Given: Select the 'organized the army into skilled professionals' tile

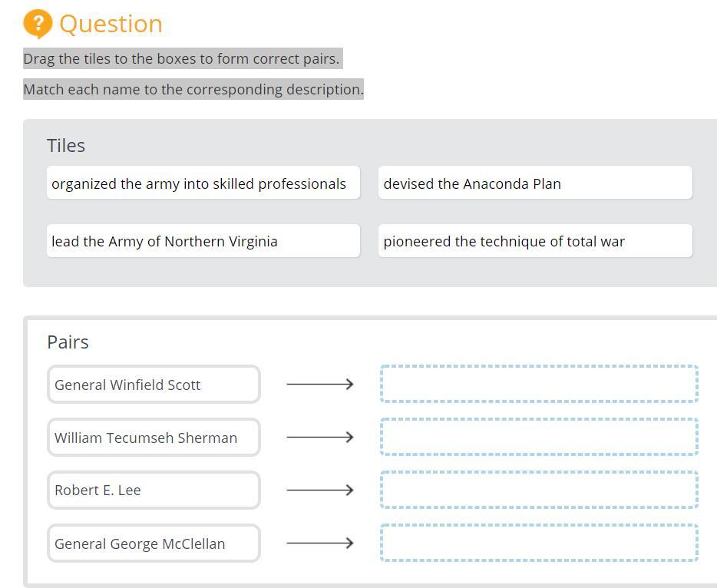Looking at the screenshot, I should (203, 183).
